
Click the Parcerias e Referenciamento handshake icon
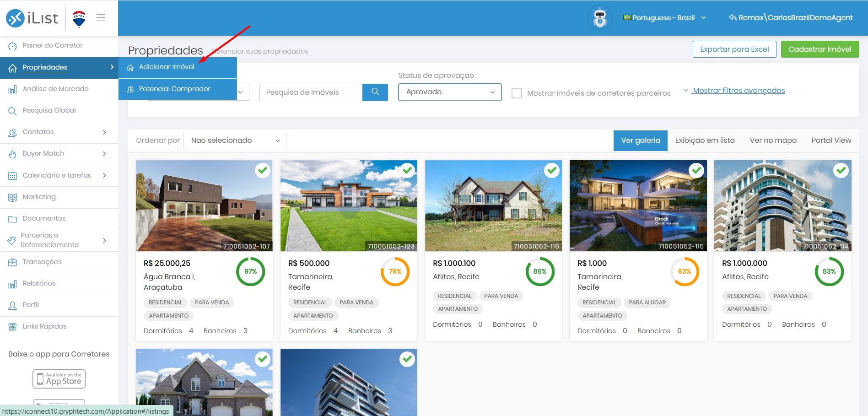[11, 240]
